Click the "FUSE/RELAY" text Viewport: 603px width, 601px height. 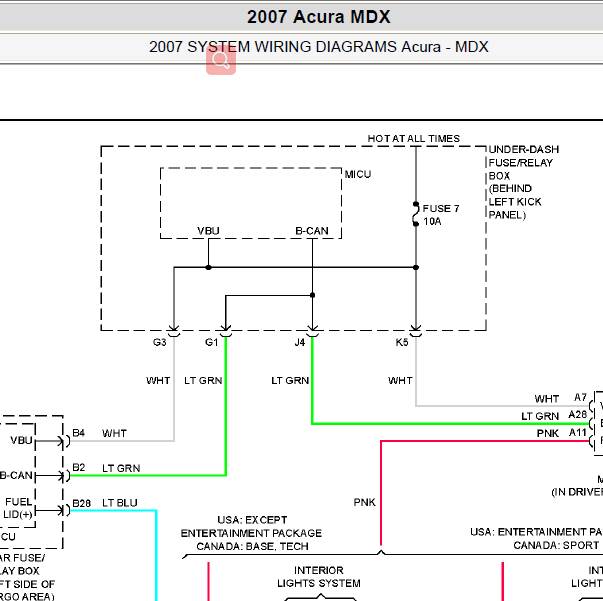pyautogui.click(x=520, y=163)
